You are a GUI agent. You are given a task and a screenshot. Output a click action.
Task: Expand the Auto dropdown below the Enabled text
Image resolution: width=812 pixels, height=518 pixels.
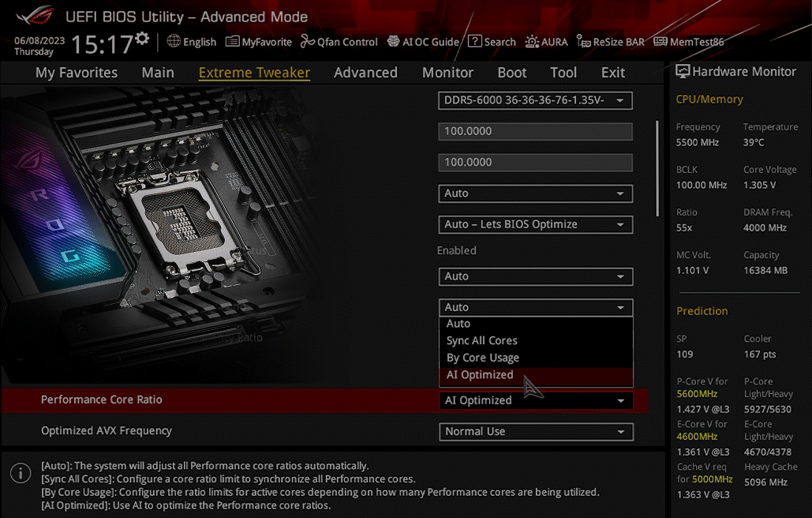(536, 276)
